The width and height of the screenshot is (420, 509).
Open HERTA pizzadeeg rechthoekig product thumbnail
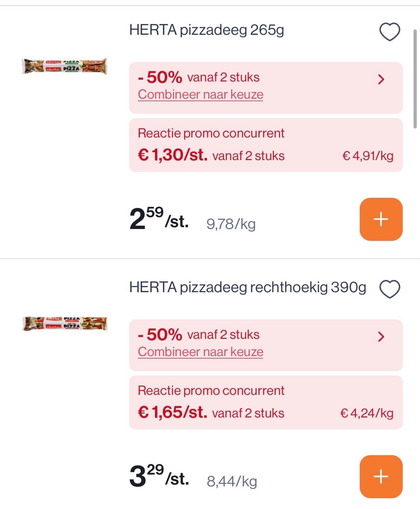pos(65,323)
